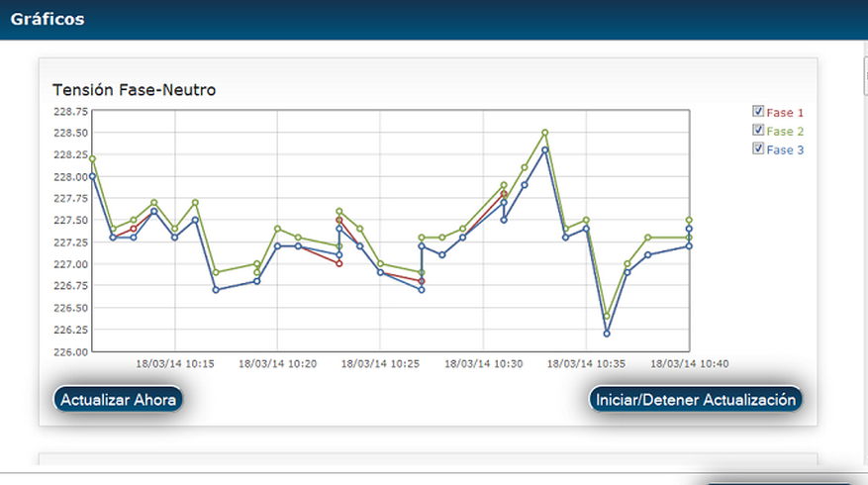Screen dimensions: 868x485
Task: Click the 18/03/14 10:35 axis label
Action: (586, 364)
